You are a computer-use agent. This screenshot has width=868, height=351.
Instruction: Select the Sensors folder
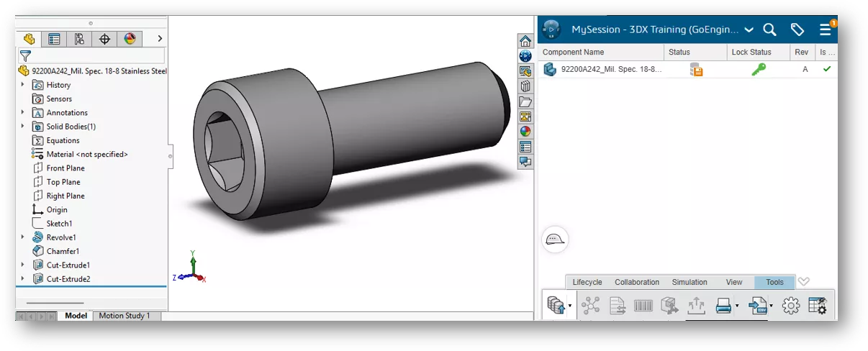pos(59,99)
